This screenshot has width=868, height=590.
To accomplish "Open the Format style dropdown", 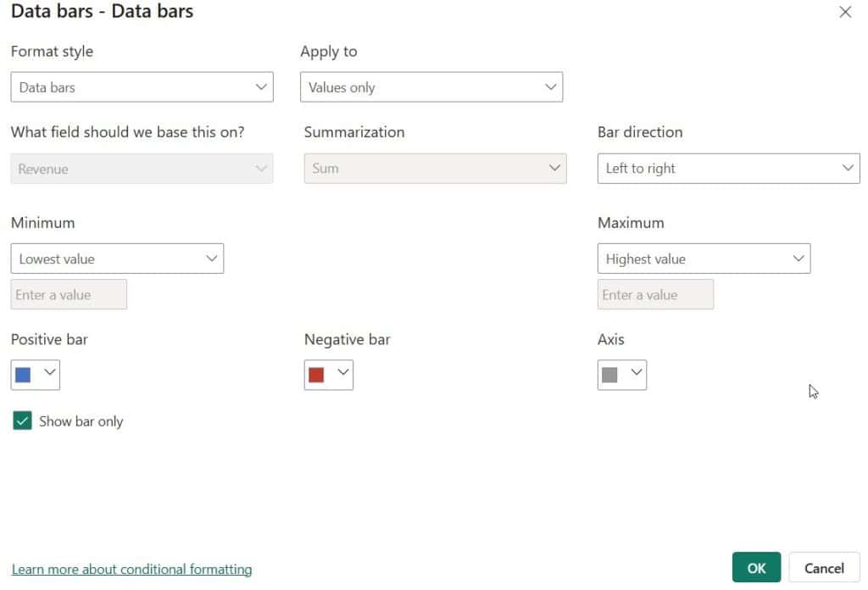I will (142, 87).
